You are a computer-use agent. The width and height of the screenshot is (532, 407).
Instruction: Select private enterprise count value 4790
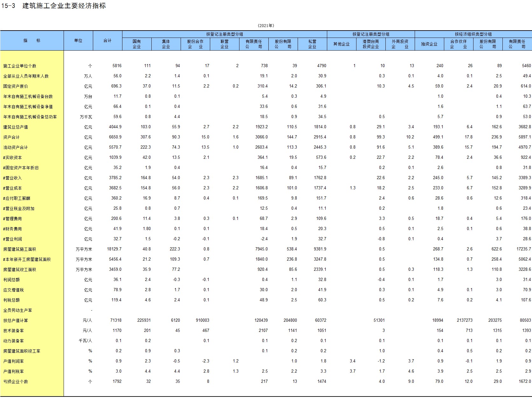pos(322,66)
